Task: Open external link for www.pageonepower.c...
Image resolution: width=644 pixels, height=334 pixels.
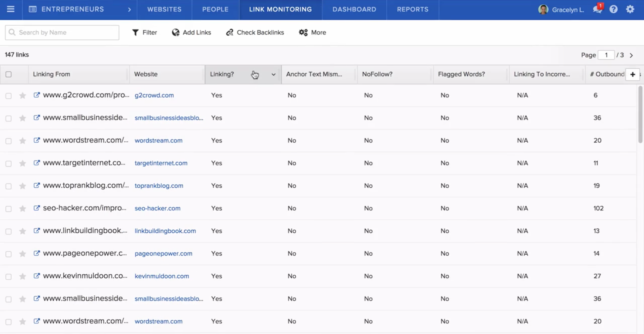Action: click(37, 253)
